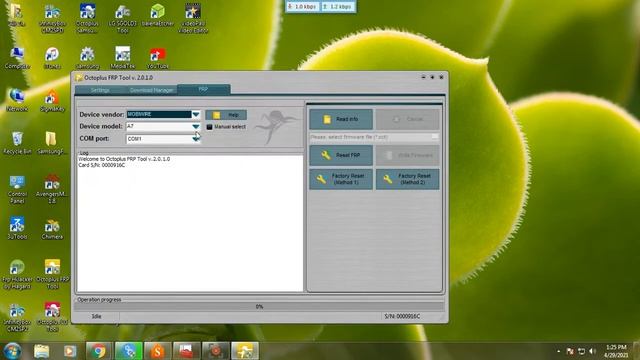Expand the COM port dropdown arrow
Image resolution: width=640 pixels, height=360 pixels.
click(196, 139)
